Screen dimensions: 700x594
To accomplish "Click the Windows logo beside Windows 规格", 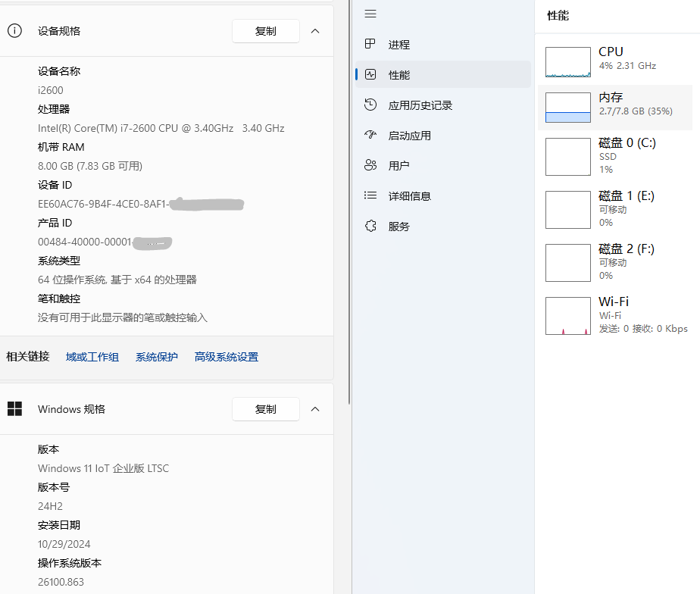I will click(14, 408).
